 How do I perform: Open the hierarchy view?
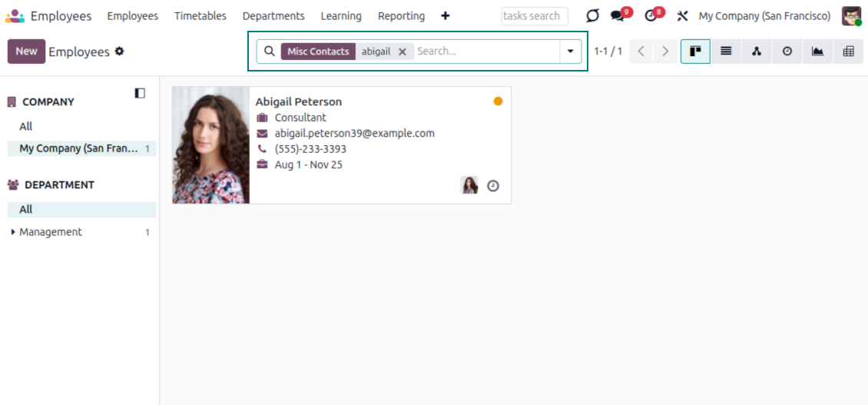click(x=757, y=51)
